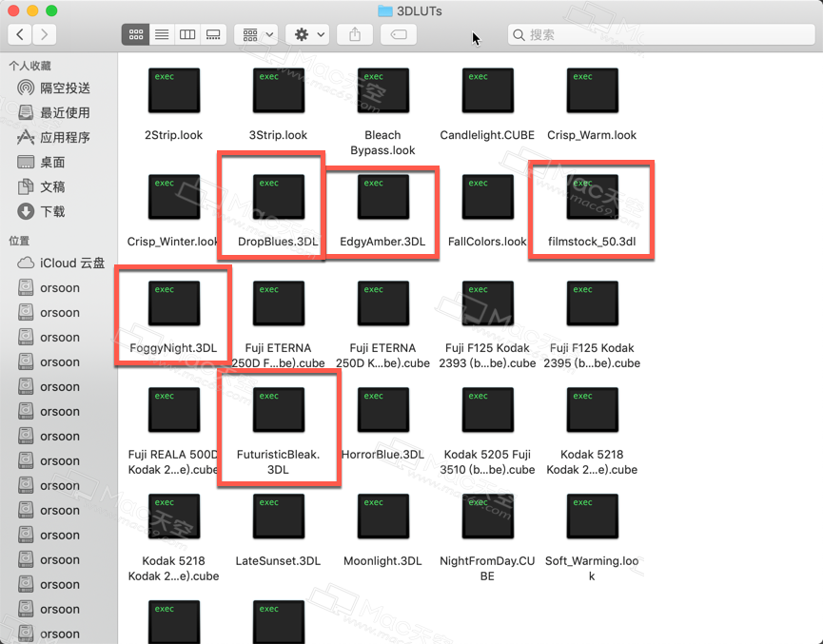Select the FallColors.look file icon
Screen dimensions: 823x644
point(487,197)
